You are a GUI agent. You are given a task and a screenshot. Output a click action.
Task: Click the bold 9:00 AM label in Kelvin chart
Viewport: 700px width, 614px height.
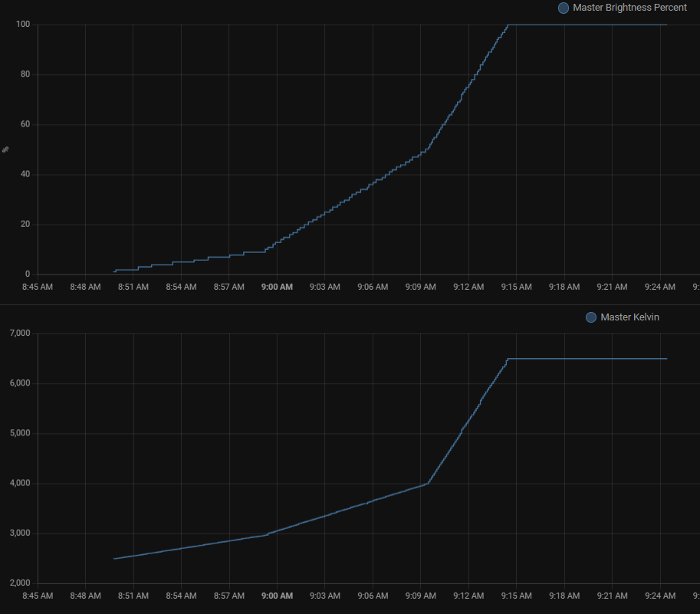[x=277, y=596]
